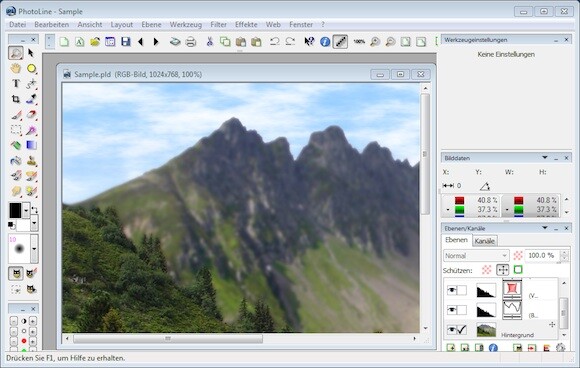Open a file with the folder icon
The height and width of the screenshot is (368, 580).
[95, 41]
